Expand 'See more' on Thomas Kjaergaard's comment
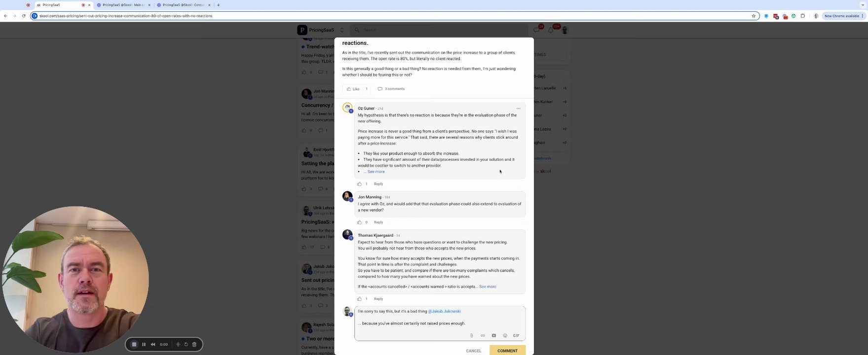The image size is (868, 355). tap(488, 286)
